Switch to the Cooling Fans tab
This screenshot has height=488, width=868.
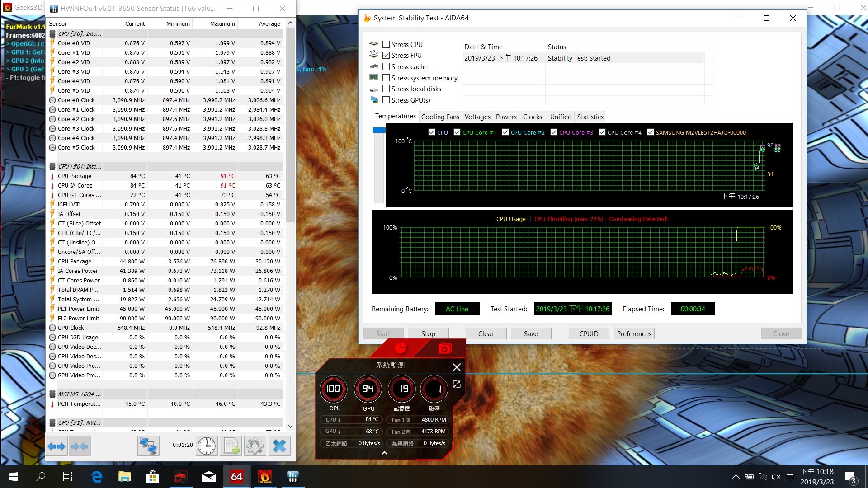click(x=440, y=117)
